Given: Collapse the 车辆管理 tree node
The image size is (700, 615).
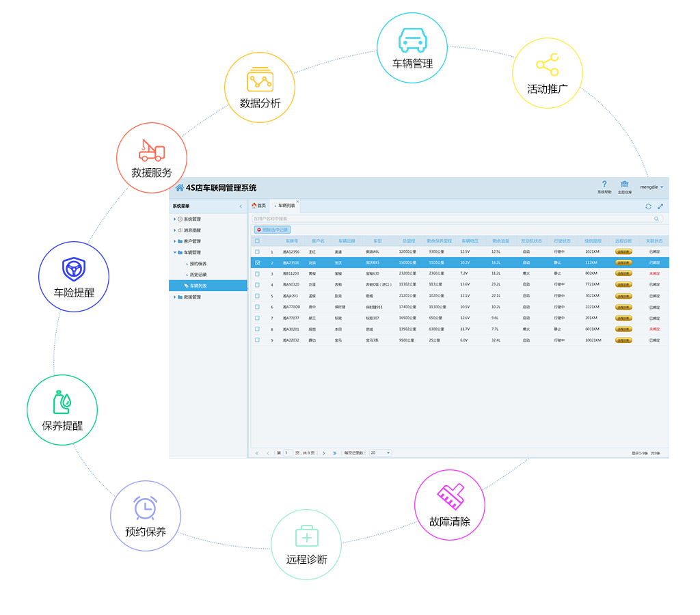Looking at the screenshot, I should coord(174,253).
